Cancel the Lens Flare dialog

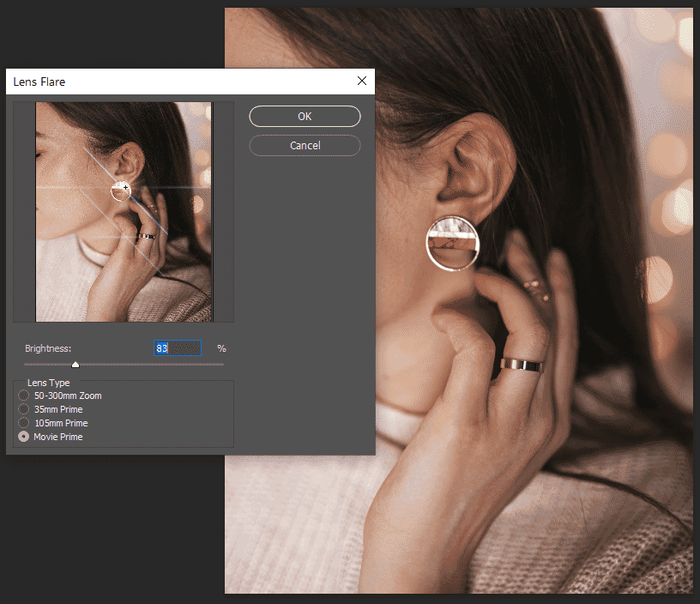[305, 146]
